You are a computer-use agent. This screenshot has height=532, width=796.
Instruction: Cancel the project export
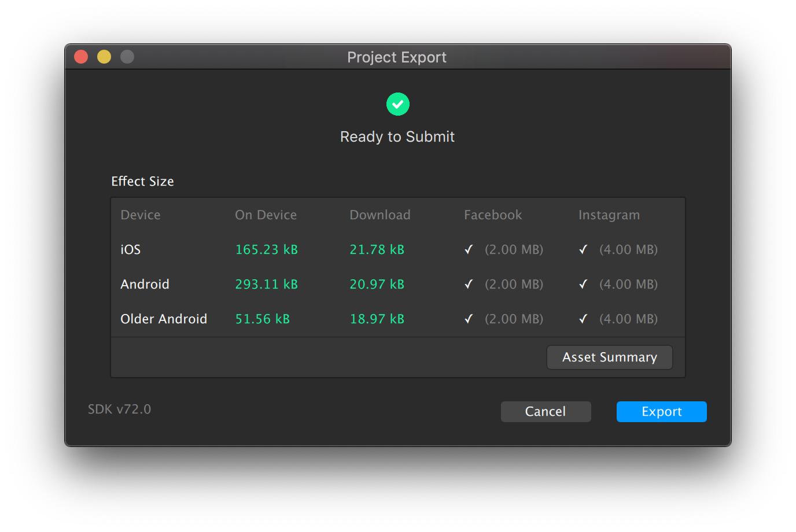click(546, 412)
